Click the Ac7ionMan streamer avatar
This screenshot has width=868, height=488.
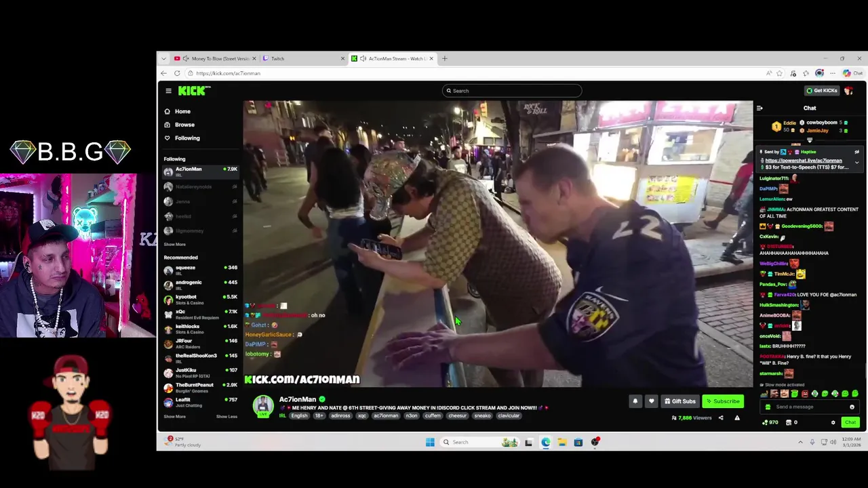point(263,405)
